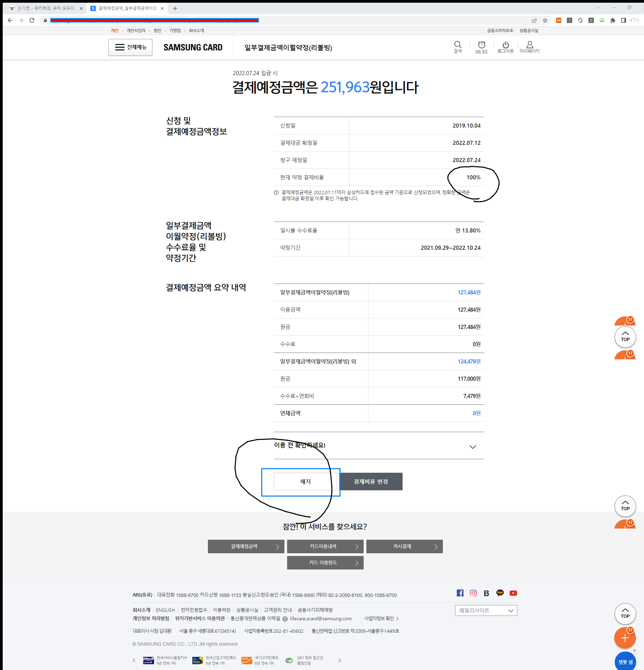Show previous award badge in footer
This screenshot has width=644, height=670.
coord(134,660)
